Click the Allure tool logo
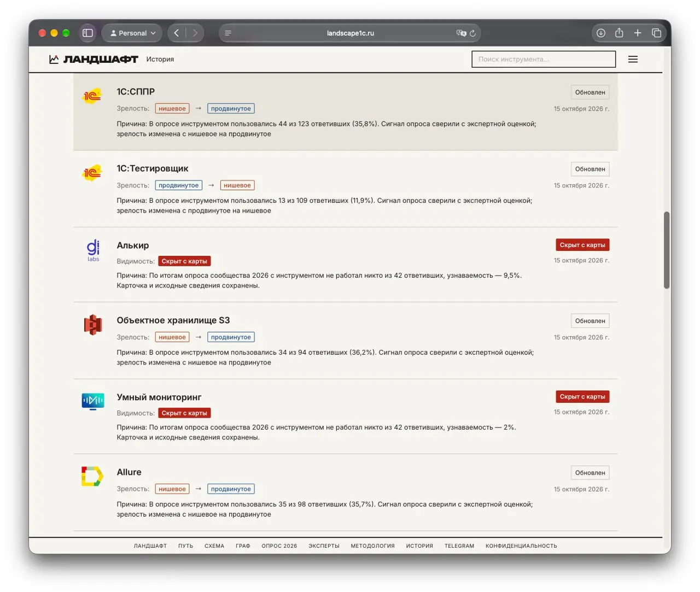This screenshot has width=700, height=592. (92, 476)
